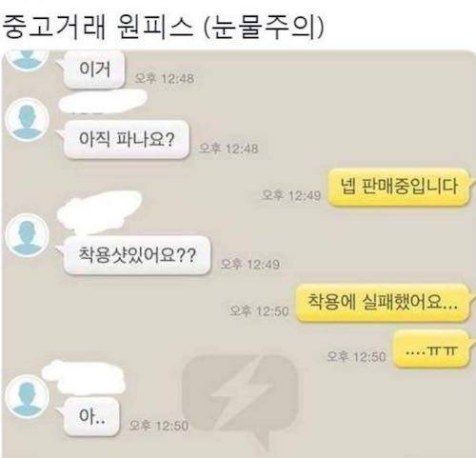Click the title '중고거래 원피스 (눈물주의)'
The image size is (476, 458).
164,28
